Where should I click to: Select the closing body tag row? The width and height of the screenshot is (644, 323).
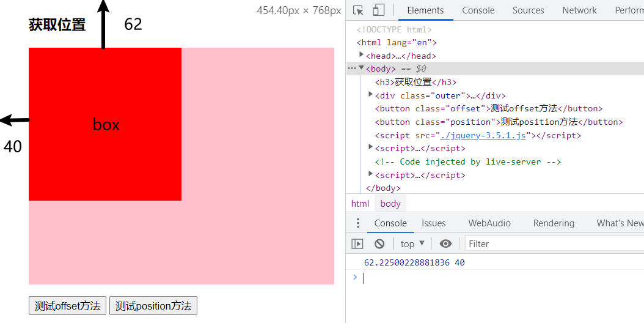[x=382, y=188]
